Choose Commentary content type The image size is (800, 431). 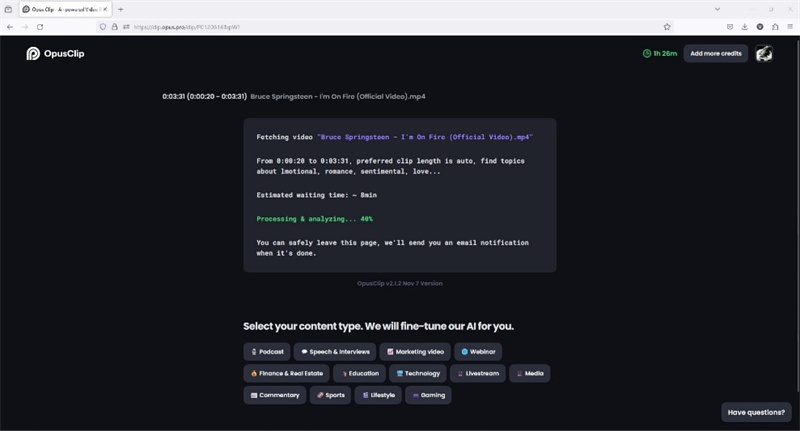tap(274, 395)
